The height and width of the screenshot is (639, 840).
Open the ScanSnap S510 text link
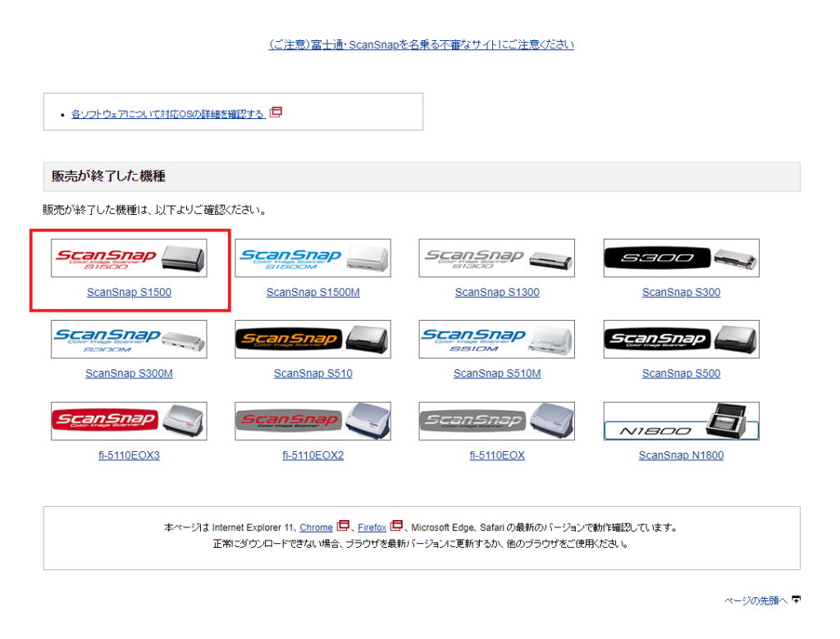(313, 373)
